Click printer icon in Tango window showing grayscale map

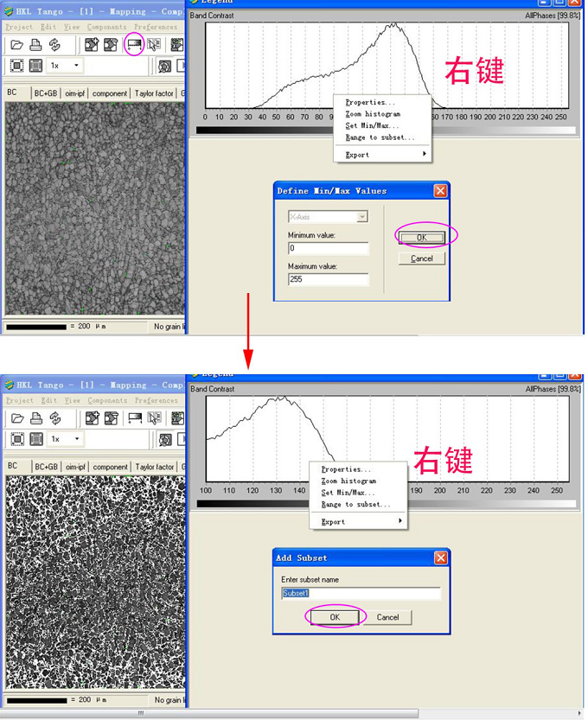pyautogui.click(x=35, y=45)
